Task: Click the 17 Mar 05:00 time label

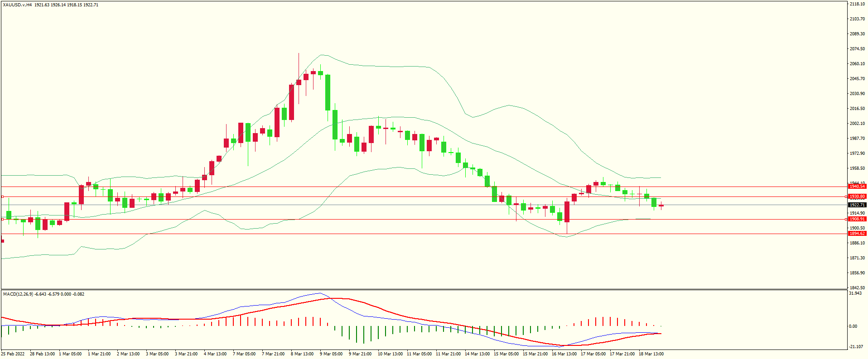Action: 593,354
